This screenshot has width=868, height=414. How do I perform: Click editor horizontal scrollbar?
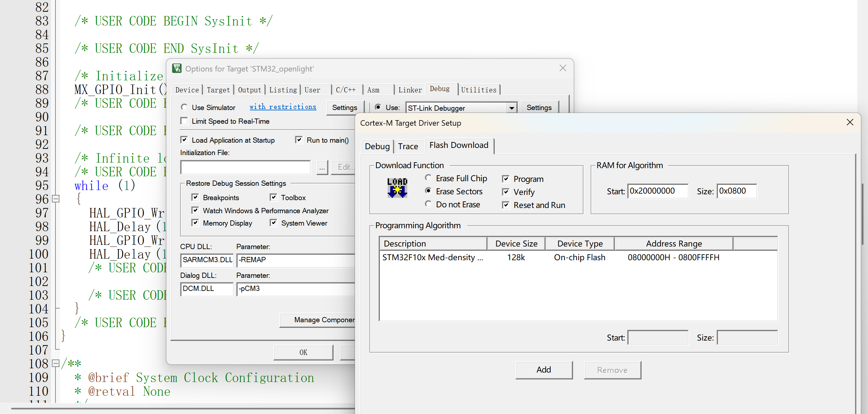coord(184,408)
